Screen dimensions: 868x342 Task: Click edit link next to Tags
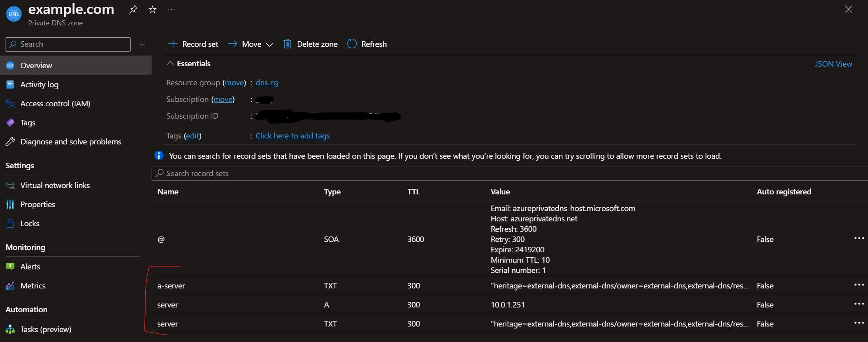[x=192, y=136]
